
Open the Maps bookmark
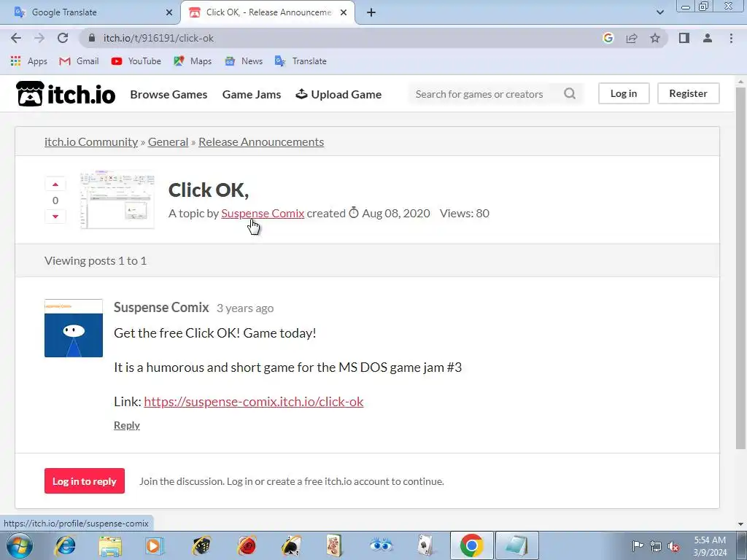193,61
